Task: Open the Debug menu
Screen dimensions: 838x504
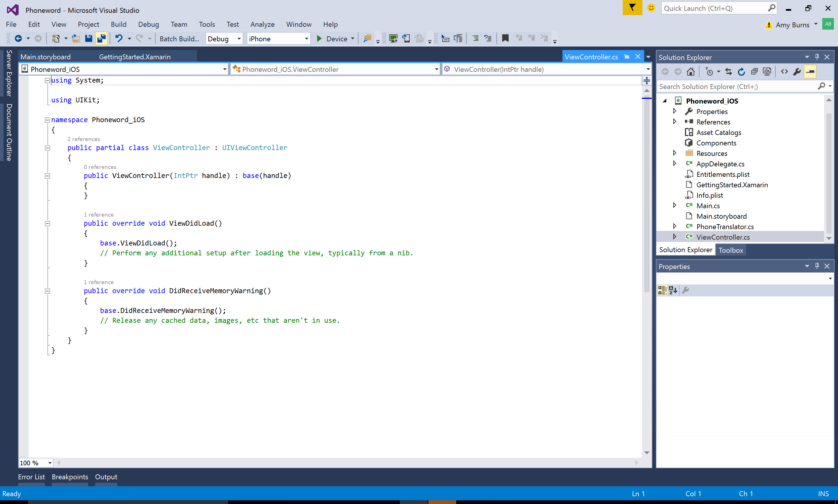Action: (x=147, y=24)
